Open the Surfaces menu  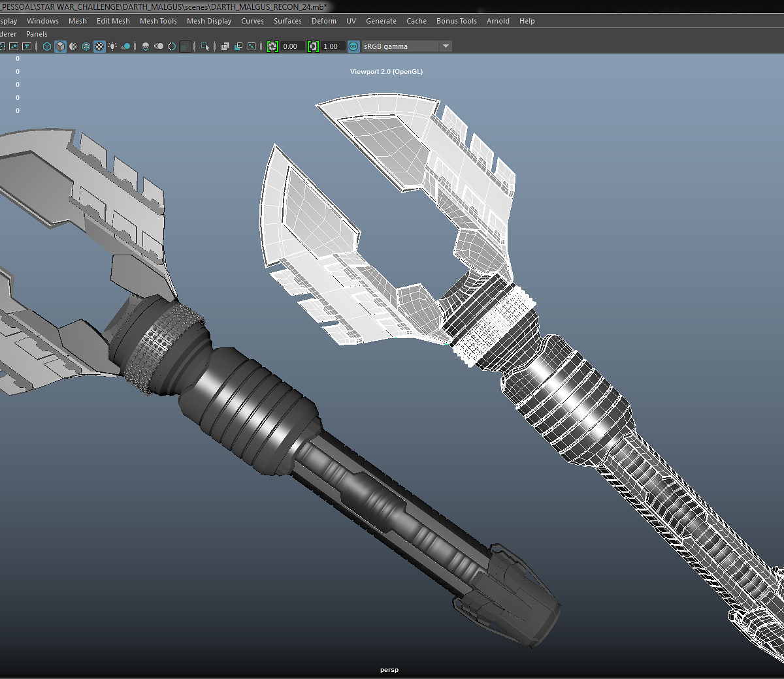click(x=287, y=21)
